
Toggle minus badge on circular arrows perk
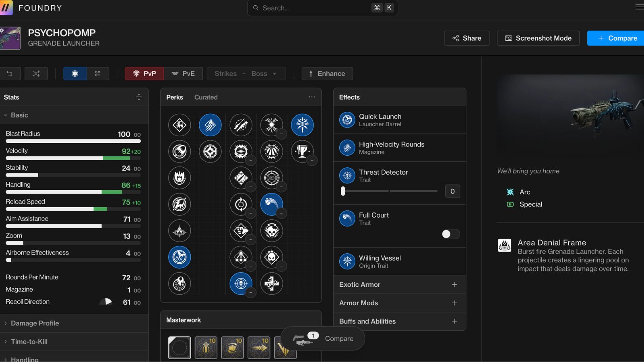click(x=250, y=213)
